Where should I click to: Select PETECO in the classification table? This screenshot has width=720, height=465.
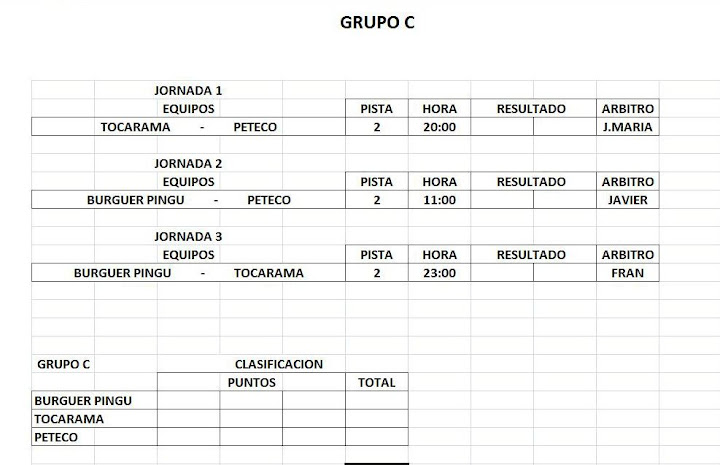pyautogui.click(x=56, y=437)
